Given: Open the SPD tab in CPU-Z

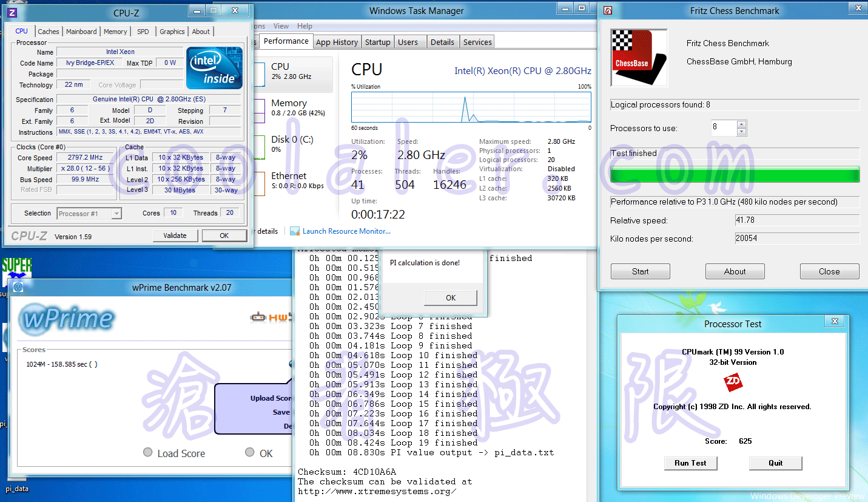Looking at the screenshot, I should point(143,32).
